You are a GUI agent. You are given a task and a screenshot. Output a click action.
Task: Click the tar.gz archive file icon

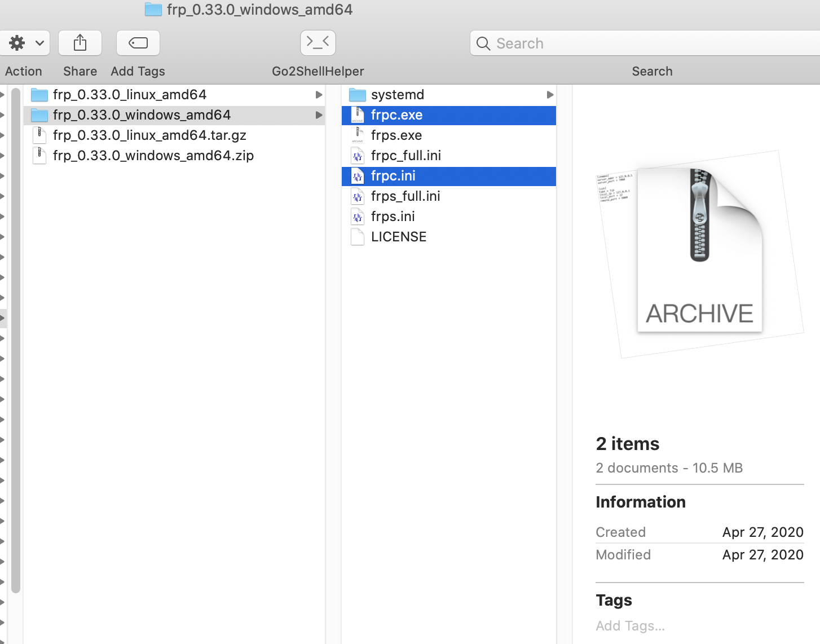coord(39,135)
